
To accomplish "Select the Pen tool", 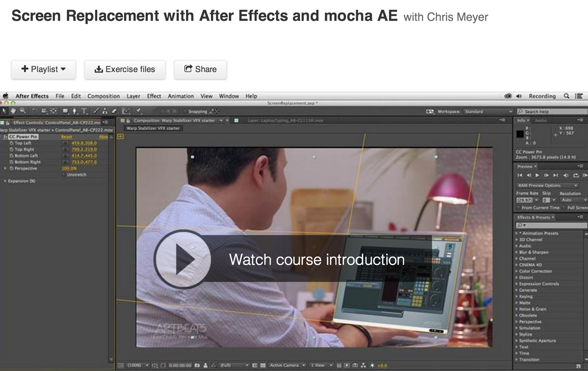I will click(75, 111).
